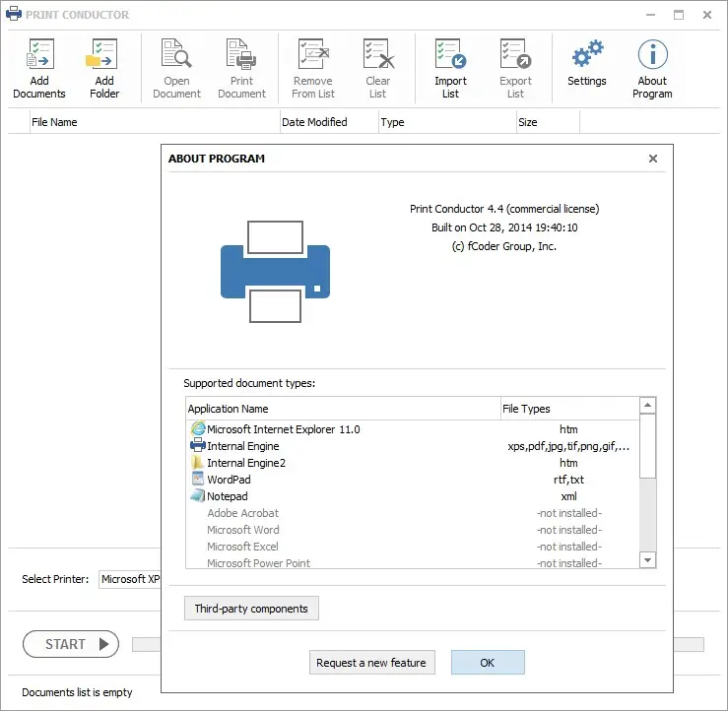This screenshot has height=711, width=728.
Task: Open the Select Printer combo box
Action: [x=129, y=579]
